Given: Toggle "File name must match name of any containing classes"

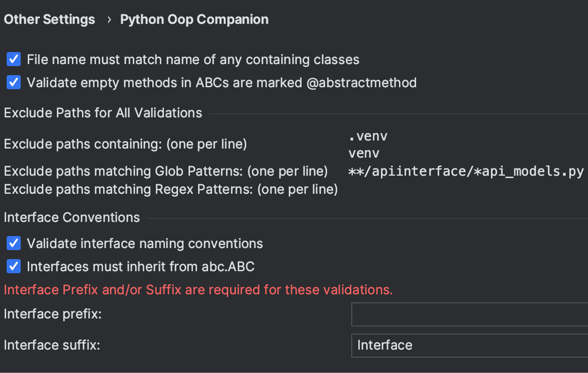Looking at the screenshot, I should pos(13,59).
